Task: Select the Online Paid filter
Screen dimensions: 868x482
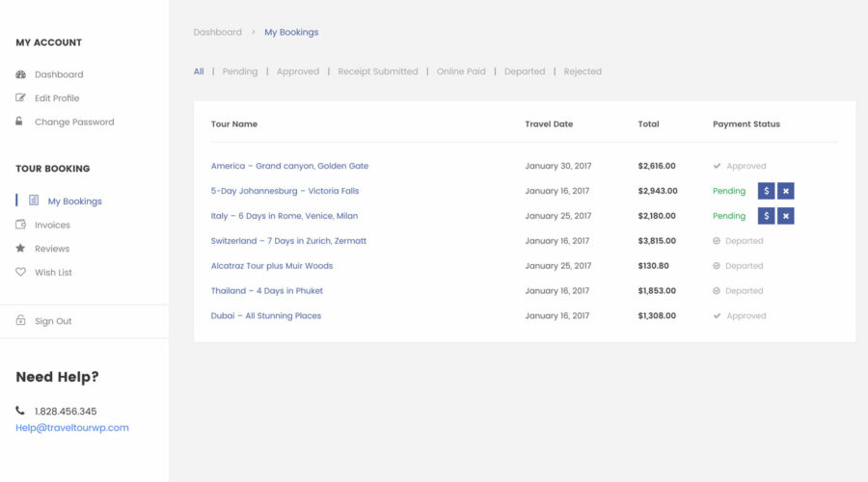Action: [461, 71]
